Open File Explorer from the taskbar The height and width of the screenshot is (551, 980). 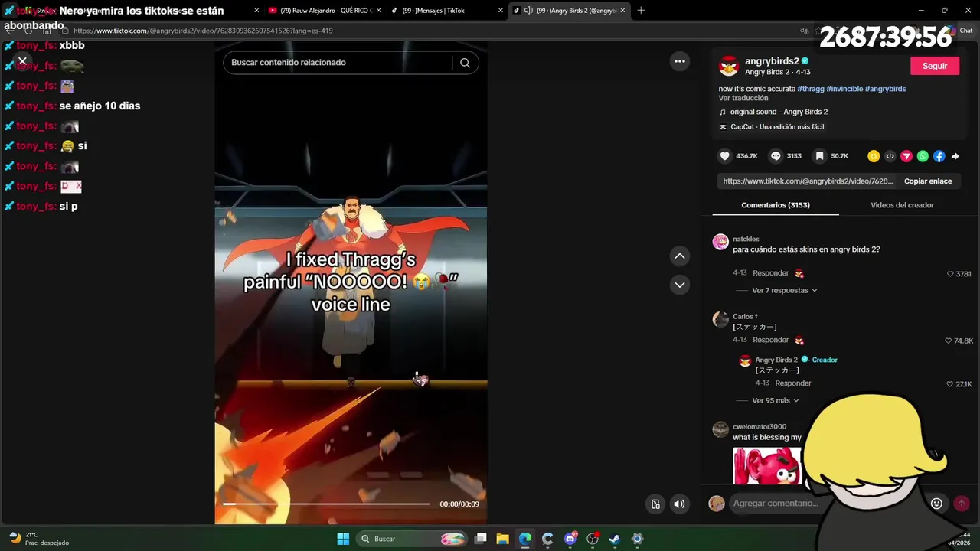point(502,539)
